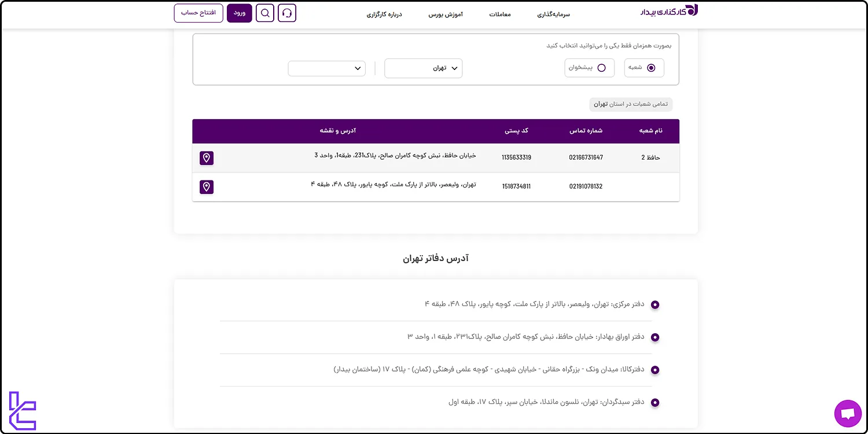Open the chat bubble in bottom corner
Screen dimensions: 868x434
[847, 413]
